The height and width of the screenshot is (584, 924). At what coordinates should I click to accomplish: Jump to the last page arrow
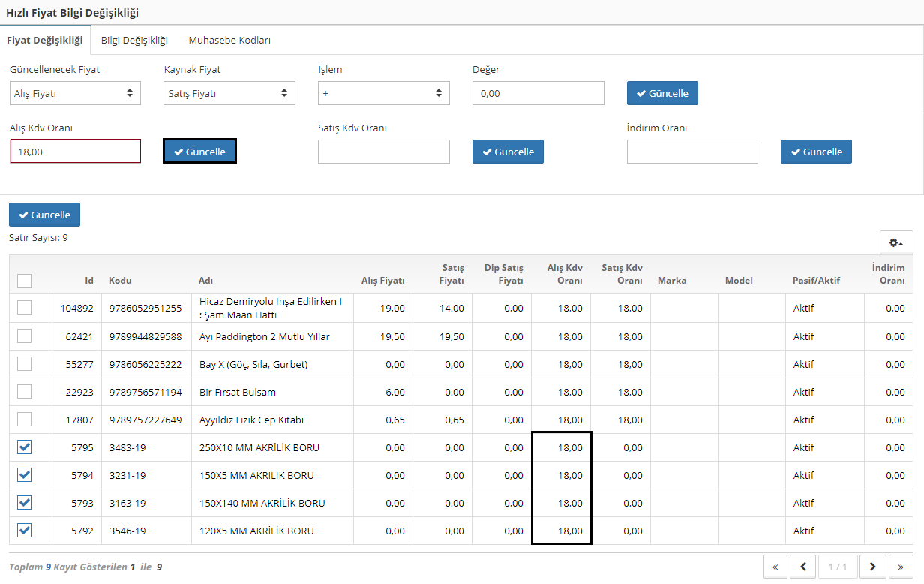(900, 567)
